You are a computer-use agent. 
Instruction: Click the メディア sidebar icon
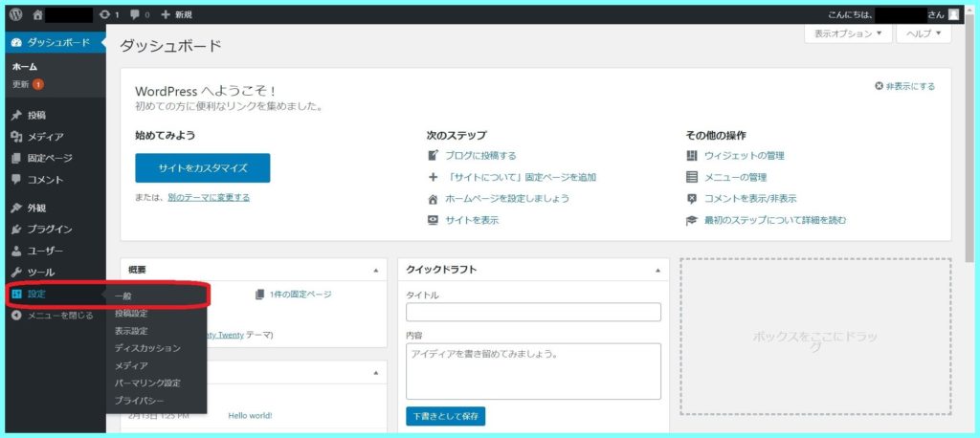click(x=17, y=137)
